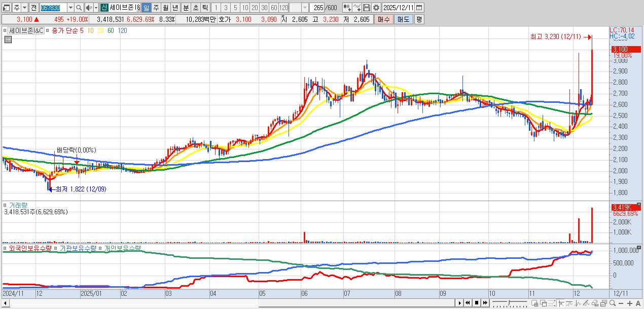Select the 초 second period tab
The image size is (644, 309).
coord(195,8)
